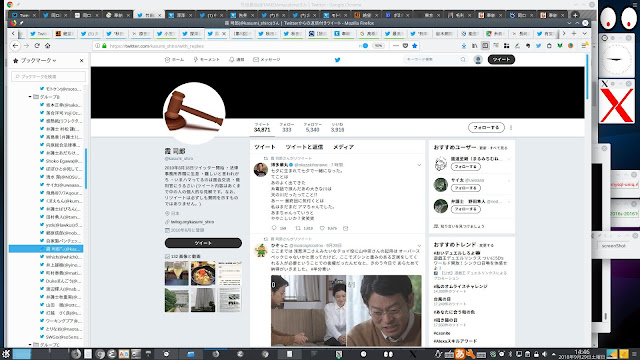This screenshot has height=360, width=640.
Task: Click the search magnifier in Twitter search box
Action: pos(463,60)
